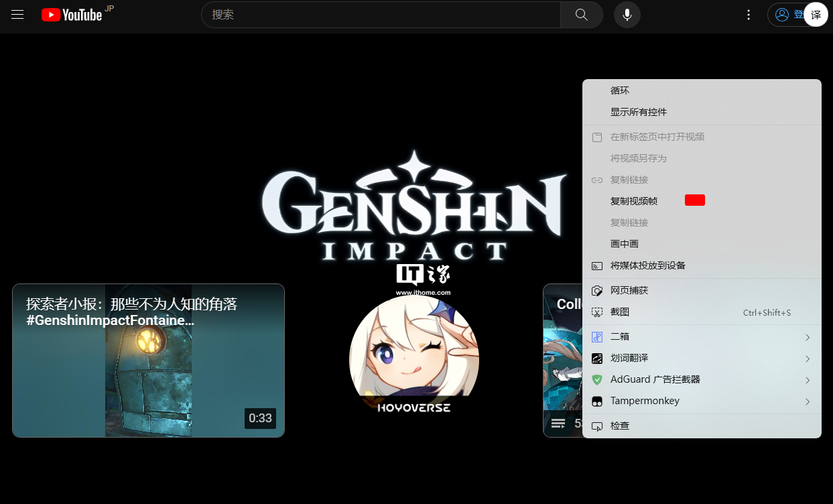This screenshot has height=504, width=833.
Task: Click the chain link icon in the context menu
Action: 597,180
